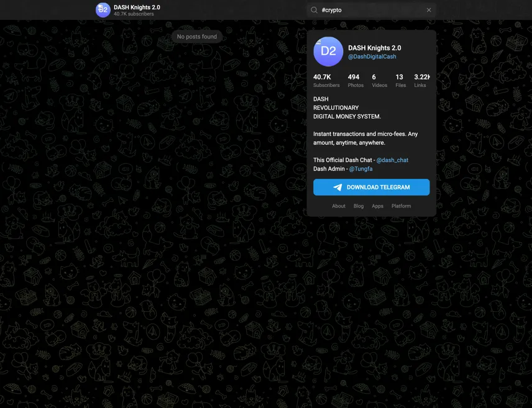Open the large D2 channel avatar

click(328, 51)
